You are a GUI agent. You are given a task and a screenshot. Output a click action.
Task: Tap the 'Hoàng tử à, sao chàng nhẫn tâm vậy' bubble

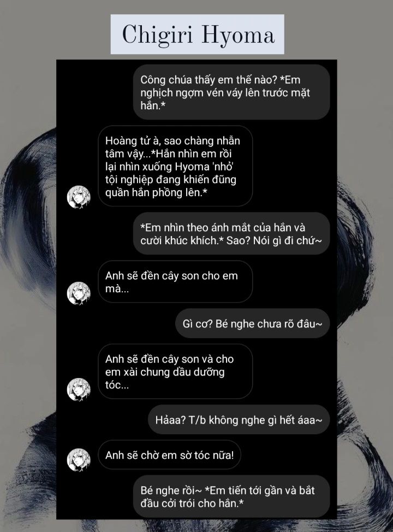pos(175,166)
